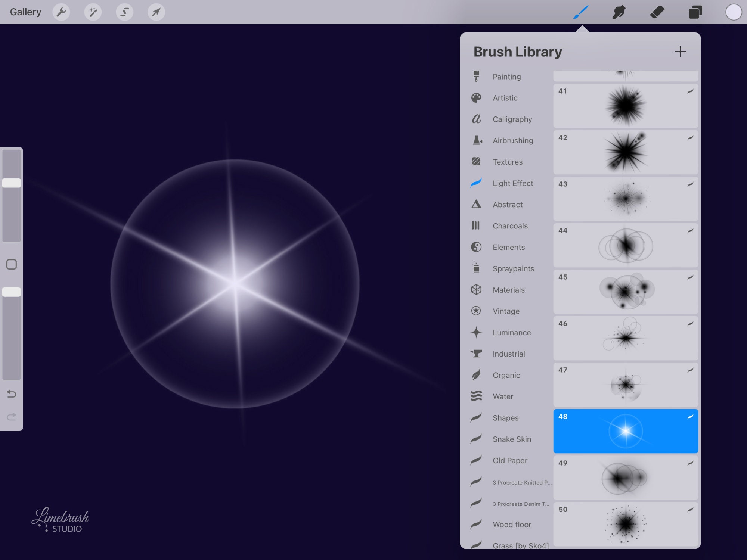Screen dimensions: 747x560
Task: Select brush 43 in the brush list
Action: (x=625, y=198)
